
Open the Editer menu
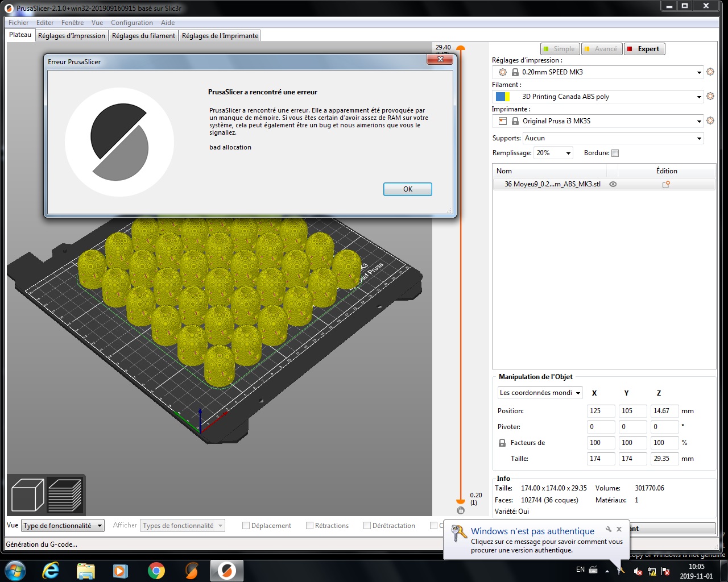coord(45,23)
